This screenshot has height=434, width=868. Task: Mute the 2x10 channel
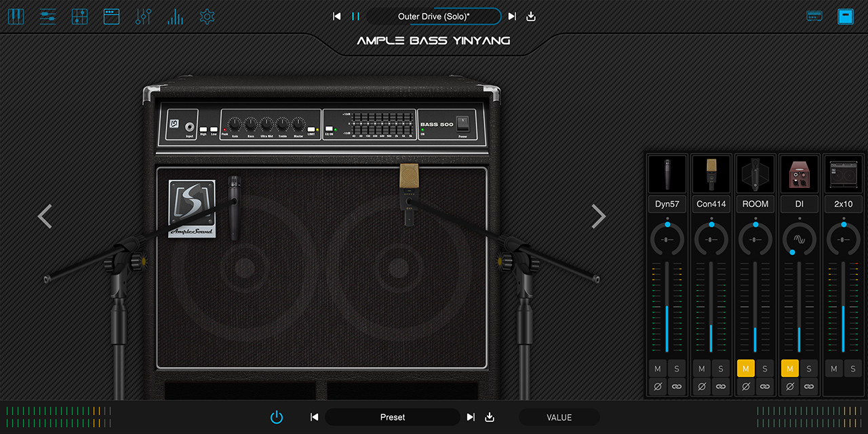833,369
